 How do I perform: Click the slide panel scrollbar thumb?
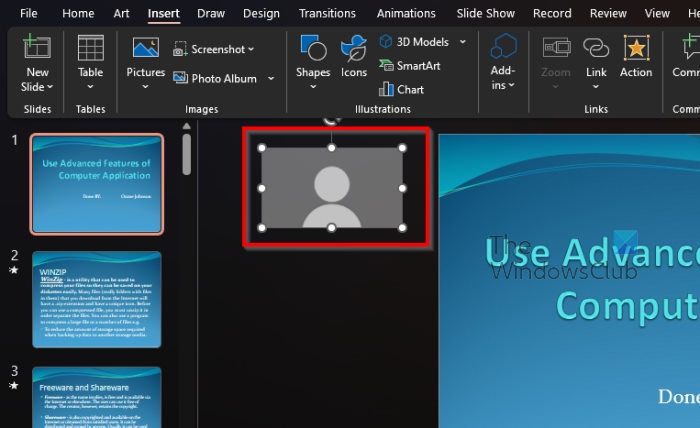187,154
